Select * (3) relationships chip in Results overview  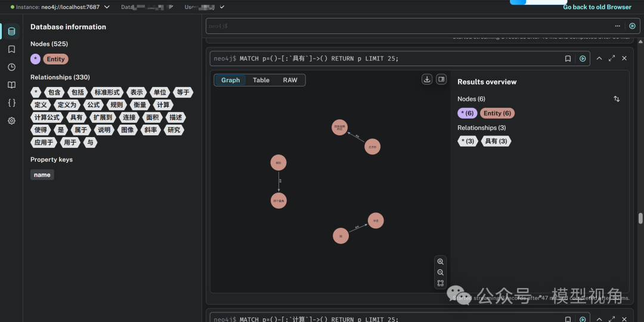tap(468, 141)
